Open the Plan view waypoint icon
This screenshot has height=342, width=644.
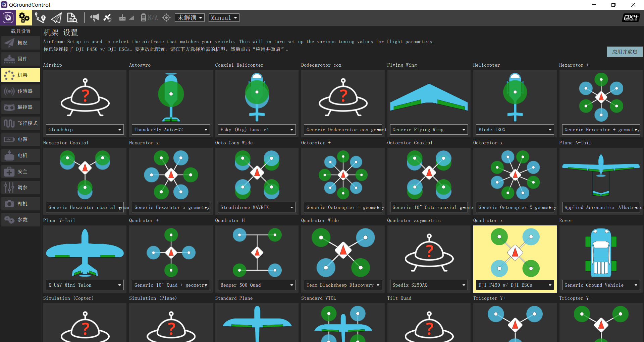(x=40, y=18)
